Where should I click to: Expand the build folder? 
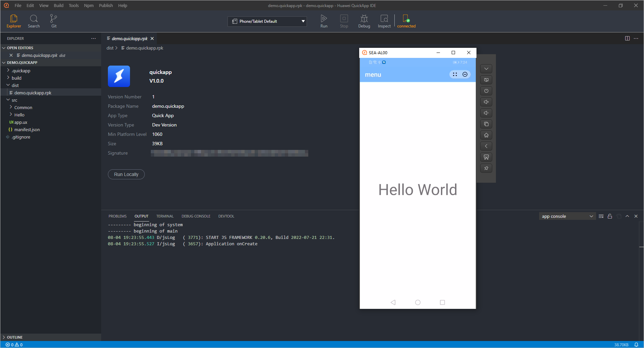51,78
